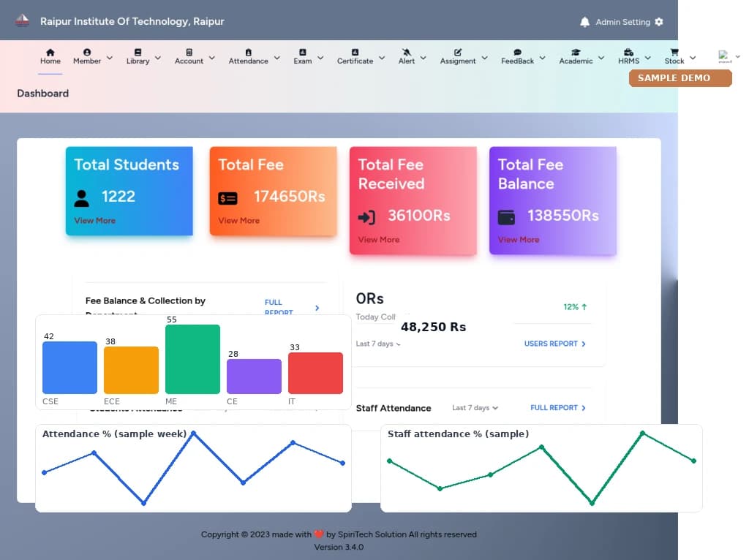Expand the Member menu chevron
The height and width of the screenshot is (560, 749).
pyautogui.click(x=110, y=58)
